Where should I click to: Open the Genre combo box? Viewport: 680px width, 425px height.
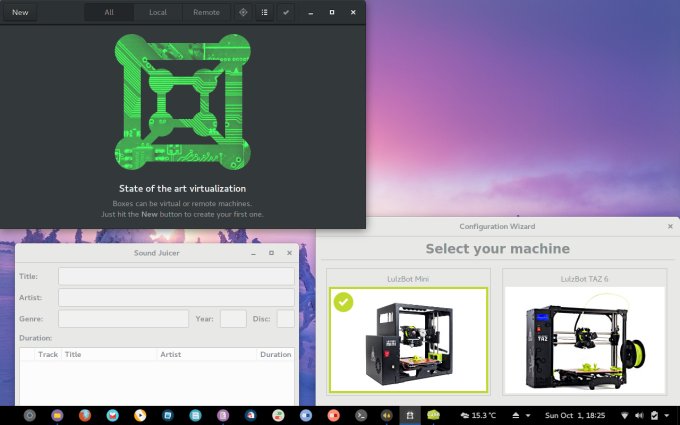point(123,319)
